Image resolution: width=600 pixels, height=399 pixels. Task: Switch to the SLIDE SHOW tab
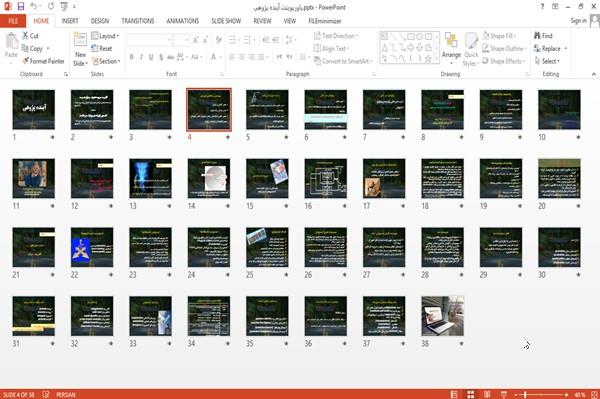pyautogui.click(x=226, y=21)
